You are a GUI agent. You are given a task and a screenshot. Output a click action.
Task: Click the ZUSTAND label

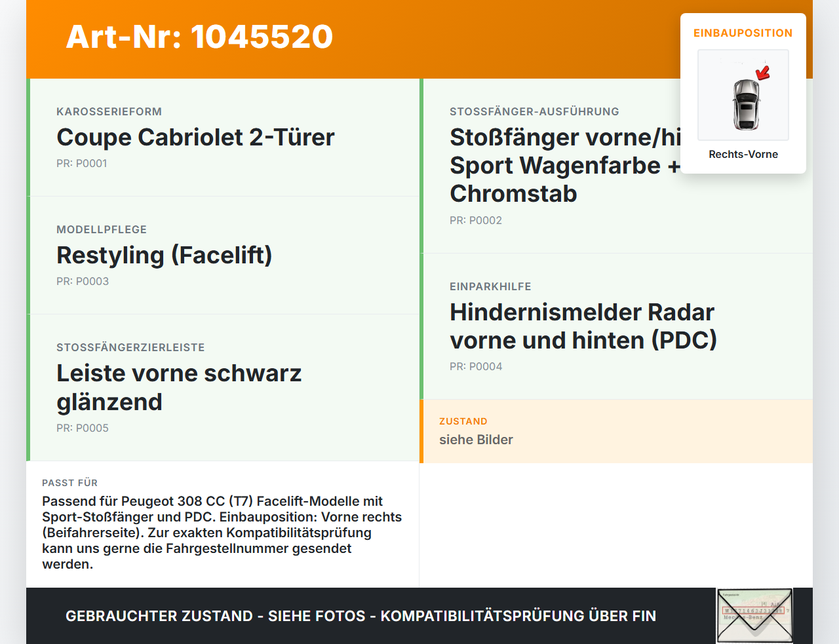tap(463, 421)
